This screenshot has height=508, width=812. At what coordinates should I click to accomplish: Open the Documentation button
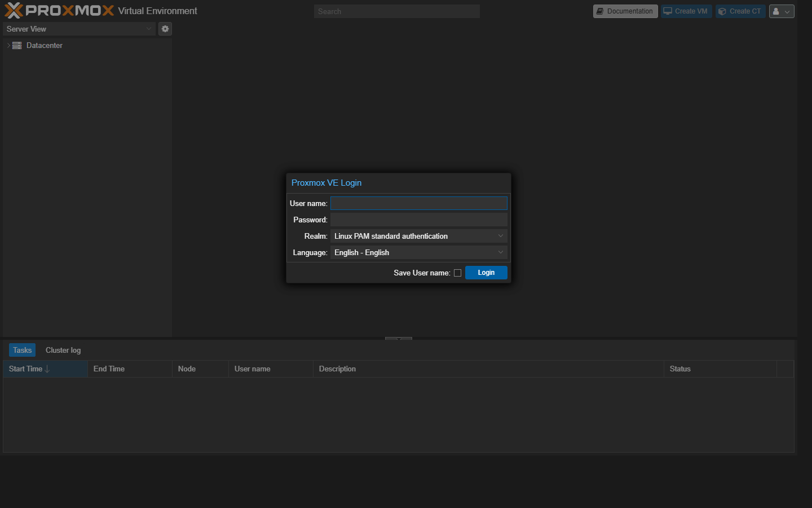coord(625,11)
